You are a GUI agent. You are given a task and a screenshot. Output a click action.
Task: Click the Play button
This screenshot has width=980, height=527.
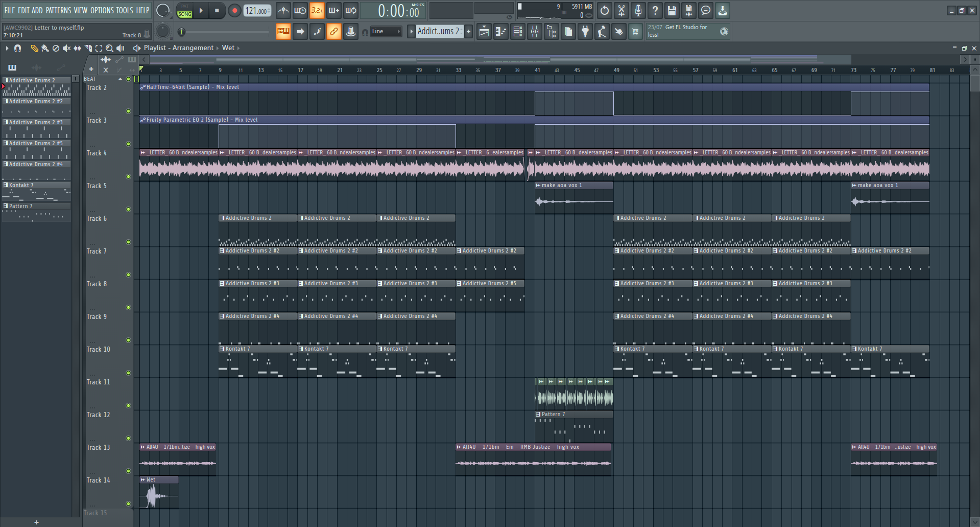click(201, 10)
